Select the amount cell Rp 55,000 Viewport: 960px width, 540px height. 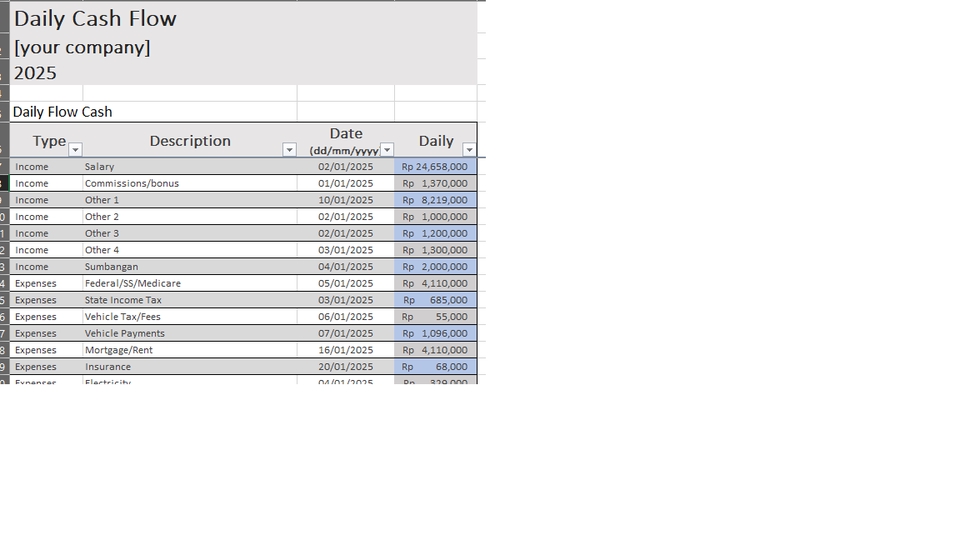click(x=435, y=317)
